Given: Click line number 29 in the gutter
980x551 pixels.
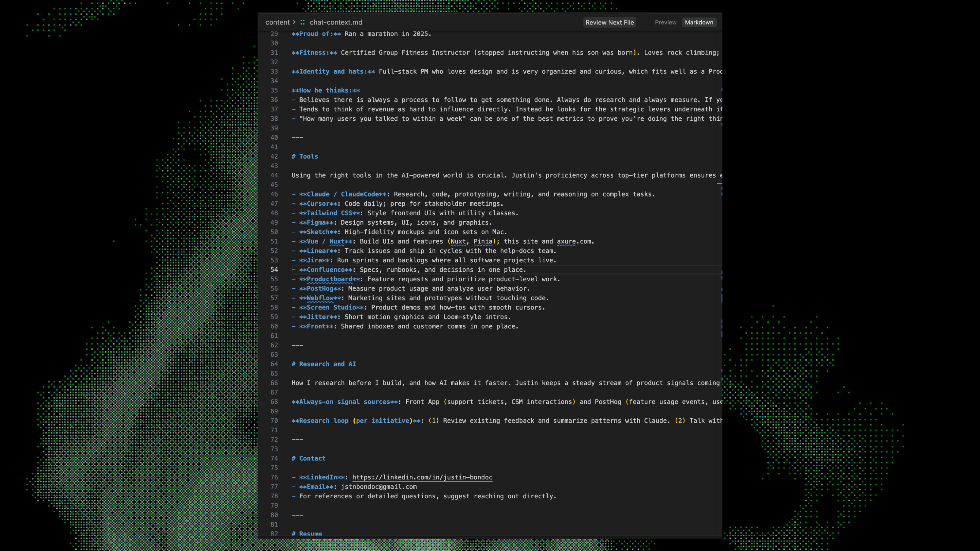Looking at the screenshot, I should tap(274, 34).
